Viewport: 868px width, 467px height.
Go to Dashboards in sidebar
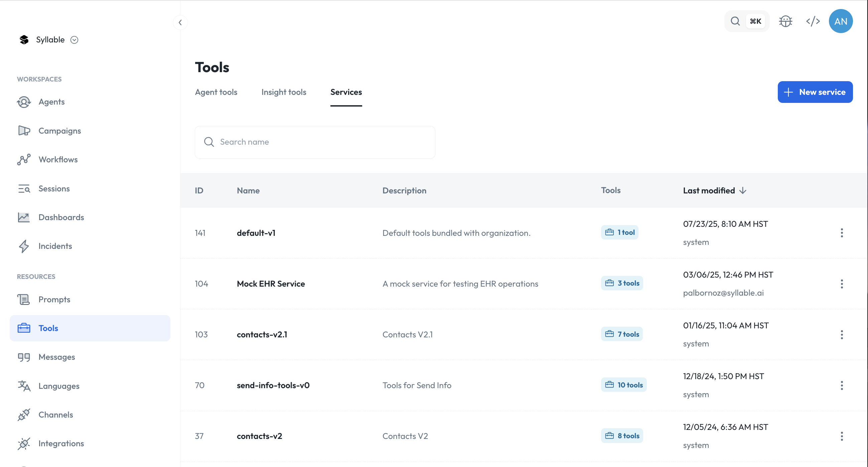[x=61, y=217]
